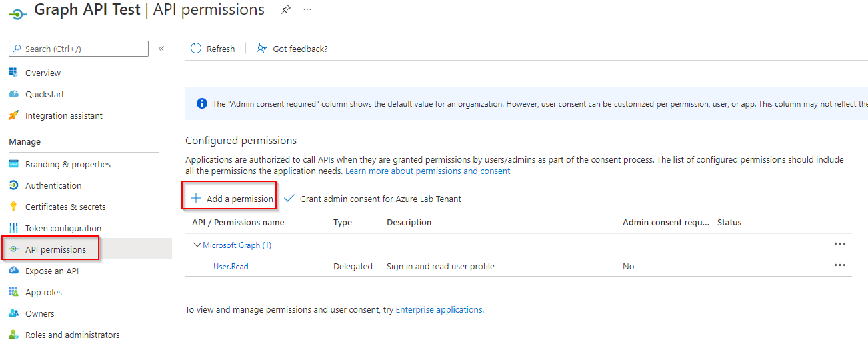
Task: Click Grant admin consent for Azure Lab Tenant
Action: point(373,199)
